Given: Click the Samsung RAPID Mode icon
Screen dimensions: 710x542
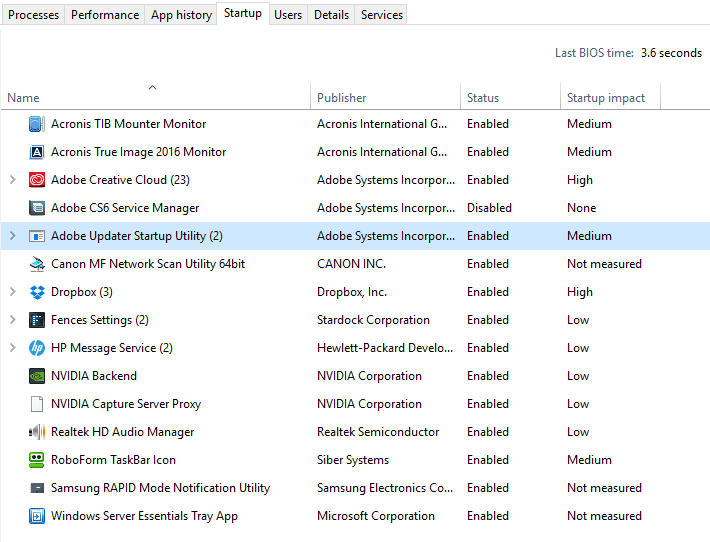Looking at the screenshot, I should [37, 488].
